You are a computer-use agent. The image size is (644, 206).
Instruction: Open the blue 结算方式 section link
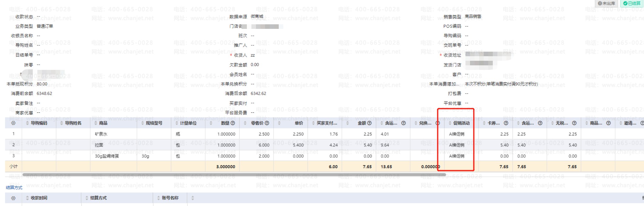tap(14, 188)
